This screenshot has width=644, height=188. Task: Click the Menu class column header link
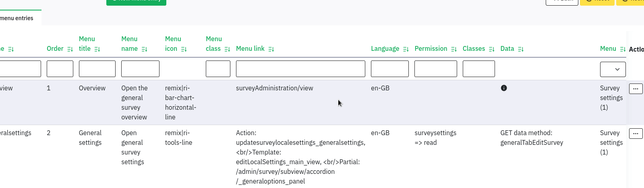click(x=213, y=44)
